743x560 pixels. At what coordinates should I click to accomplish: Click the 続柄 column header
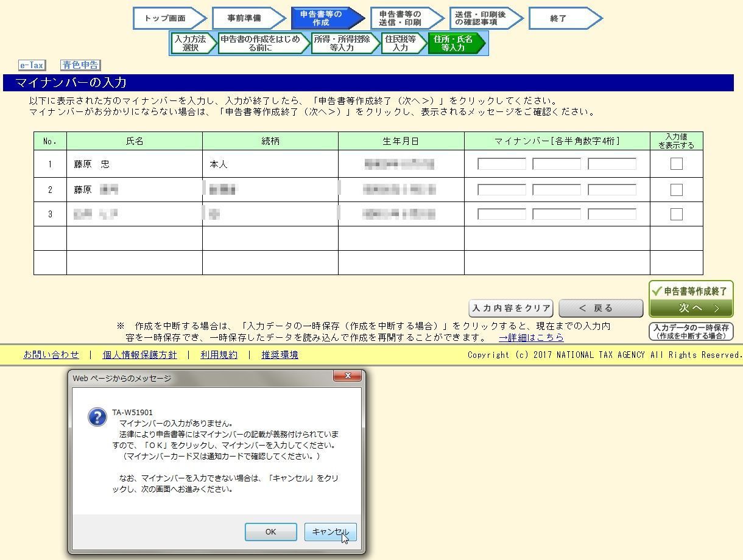coord(270,141)
